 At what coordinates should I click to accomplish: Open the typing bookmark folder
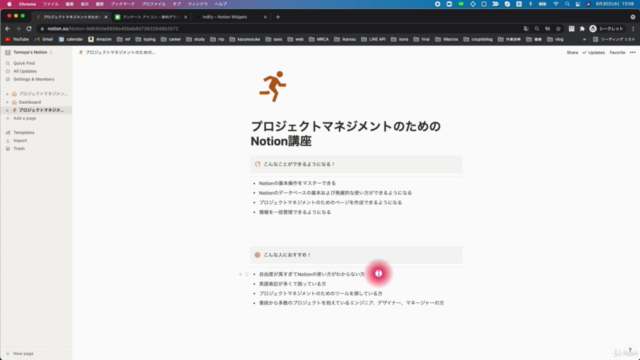pos(145,40)
